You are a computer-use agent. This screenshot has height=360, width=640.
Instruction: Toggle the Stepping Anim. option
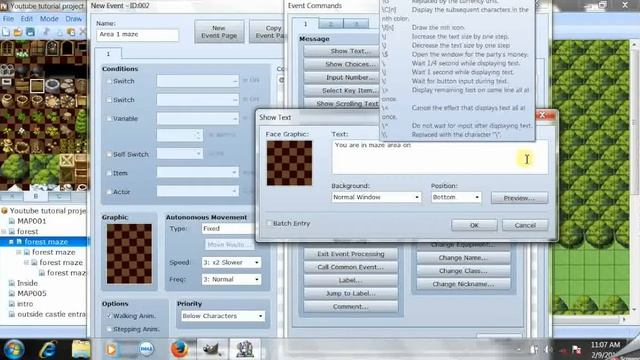click(109, 329)
